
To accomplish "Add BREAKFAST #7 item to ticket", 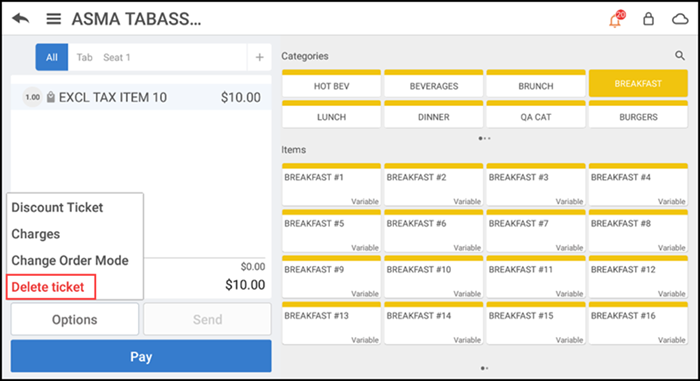I will pos(536,230).
